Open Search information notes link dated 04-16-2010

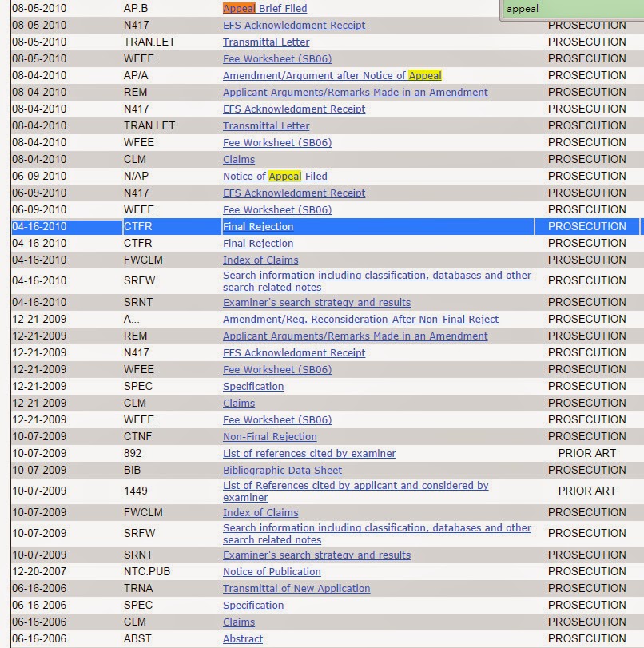377,281
